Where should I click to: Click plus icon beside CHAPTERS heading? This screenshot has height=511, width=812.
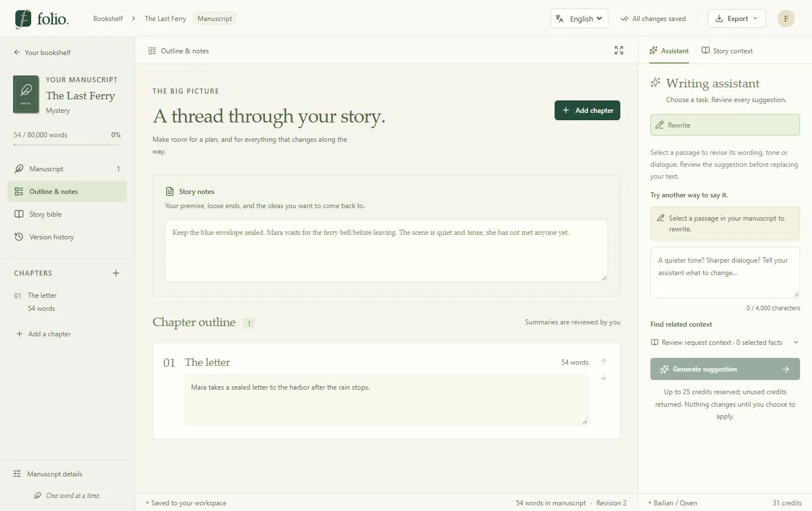(116, 273)
